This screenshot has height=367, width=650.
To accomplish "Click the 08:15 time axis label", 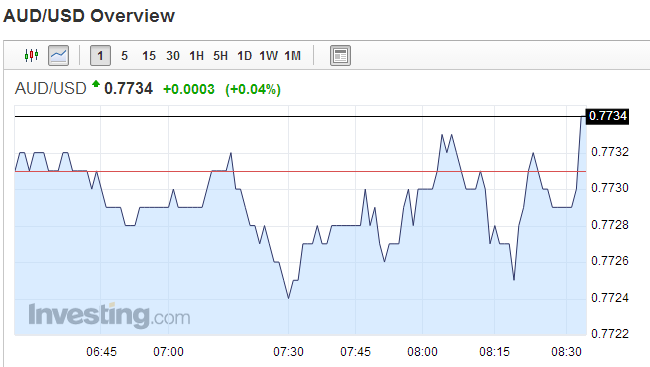I will (495, 352).
